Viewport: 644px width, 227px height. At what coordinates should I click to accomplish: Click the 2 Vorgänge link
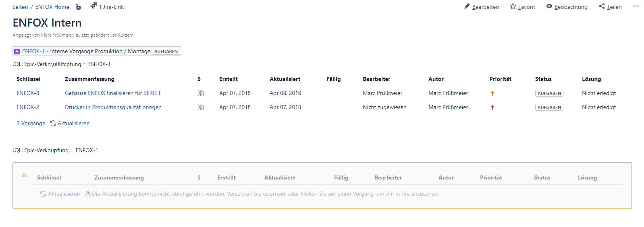point(31,123)
